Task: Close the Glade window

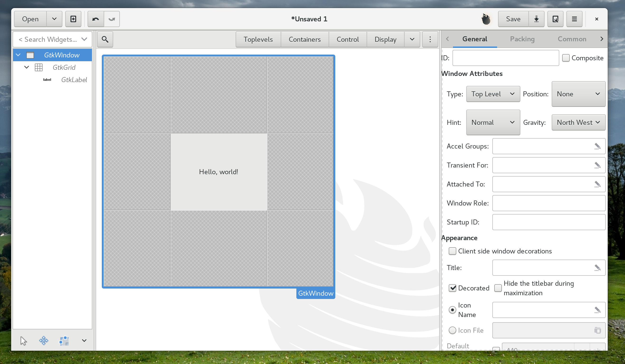Action: point(597,19)
